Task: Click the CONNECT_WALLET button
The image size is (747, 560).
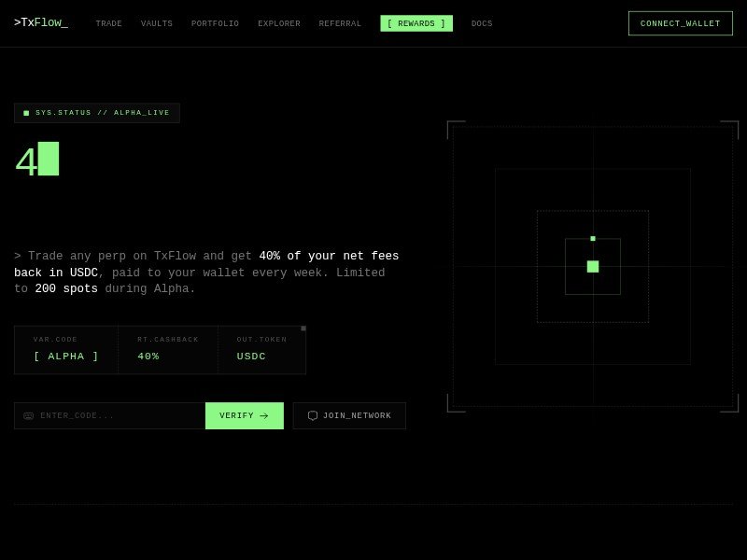Action: [681, 23]
